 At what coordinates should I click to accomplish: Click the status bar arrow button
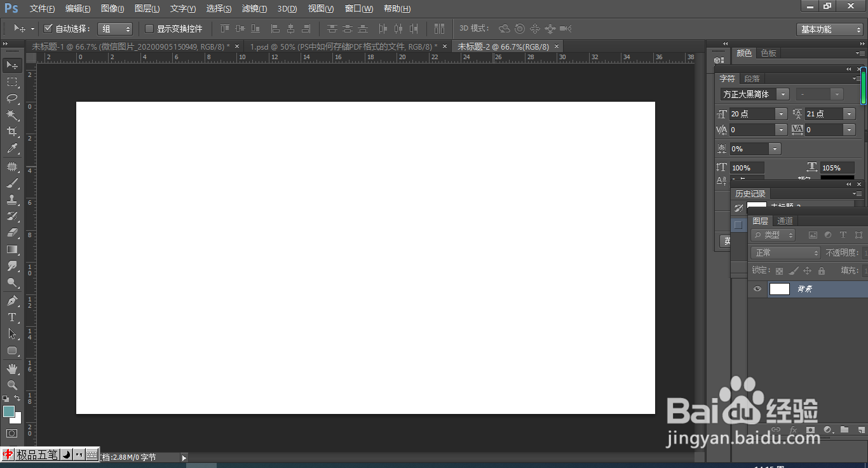(184, 457)
